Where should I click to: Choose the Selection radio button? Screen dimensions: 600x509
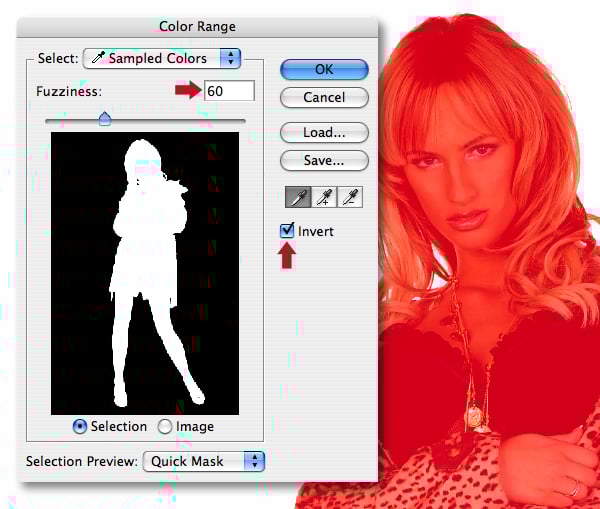pyautogui.click(x=80, y=426)
